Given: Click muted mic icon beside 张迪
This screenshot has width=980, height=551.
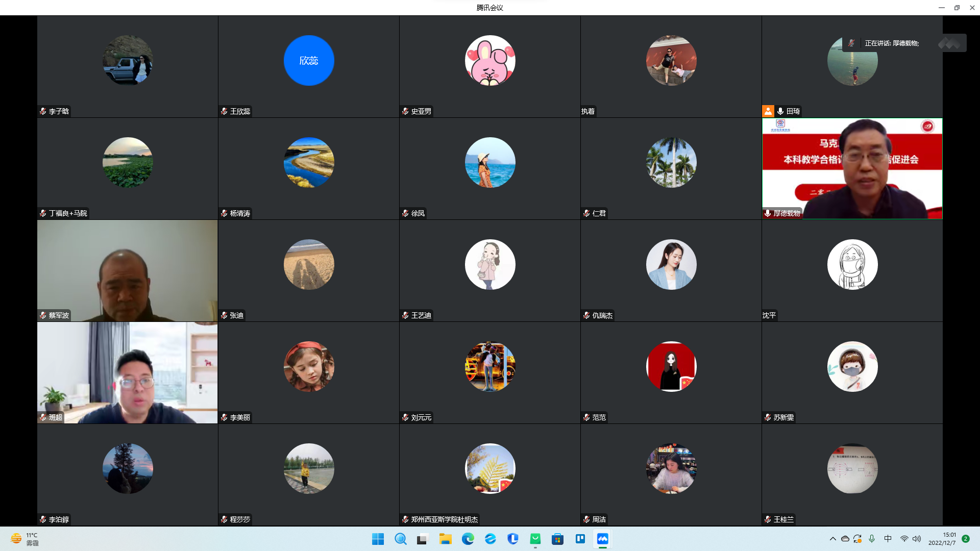Looking at the screenshot, I should click(x=224, y=315).
